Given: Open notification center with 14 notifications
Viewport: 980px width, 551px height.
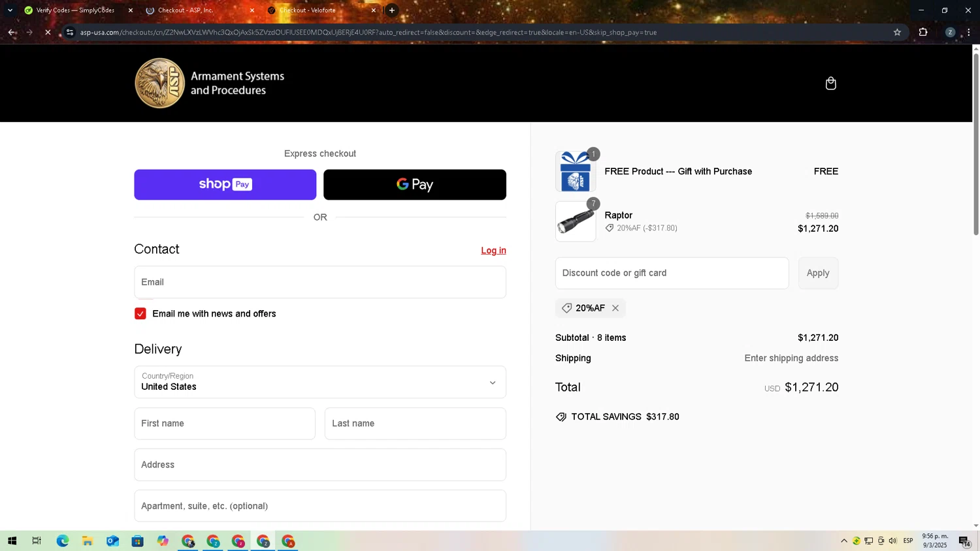Looking at the screenshot, I should [964, 541].
